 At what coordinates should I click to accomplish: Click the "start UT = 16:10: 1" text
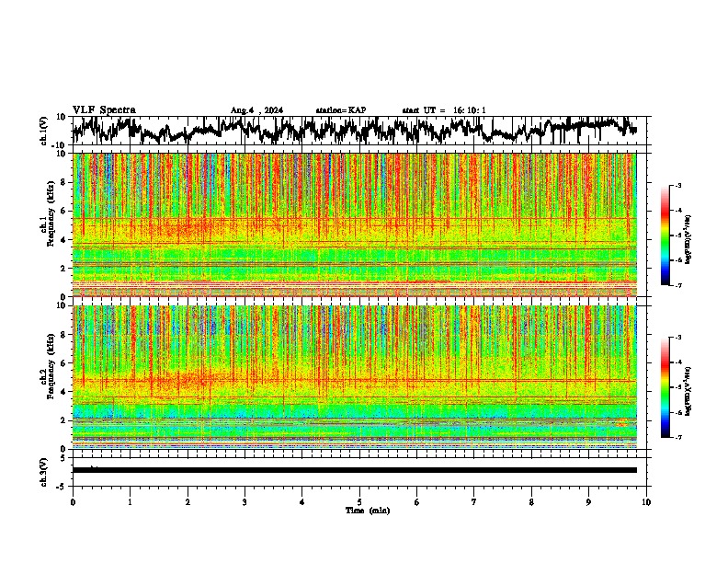[x=444, y=110]
